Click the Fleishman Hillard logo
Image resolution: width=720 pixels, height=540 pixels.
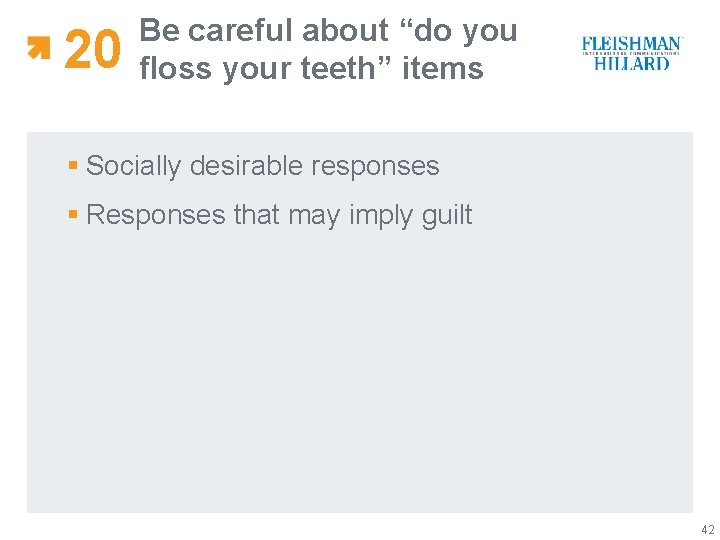coord(632,53)
